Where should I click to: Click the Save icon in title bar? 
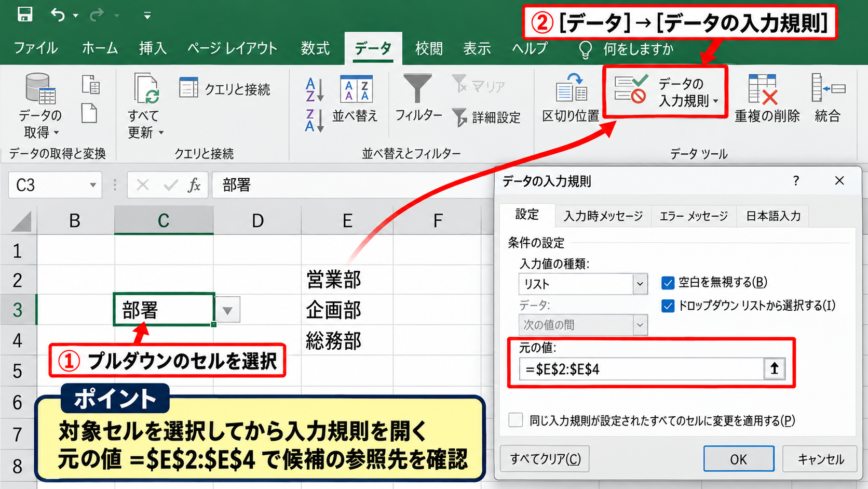coord(24,14)
